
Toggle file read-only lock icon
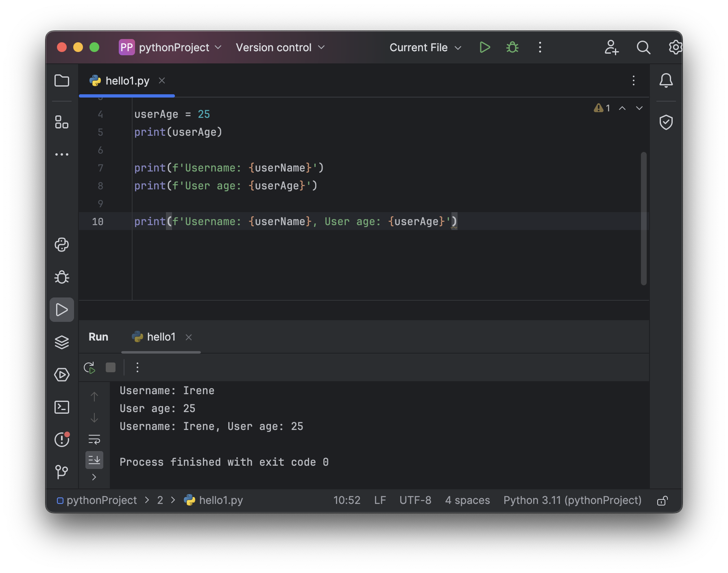pyautogui.click(x=663, y=501)
